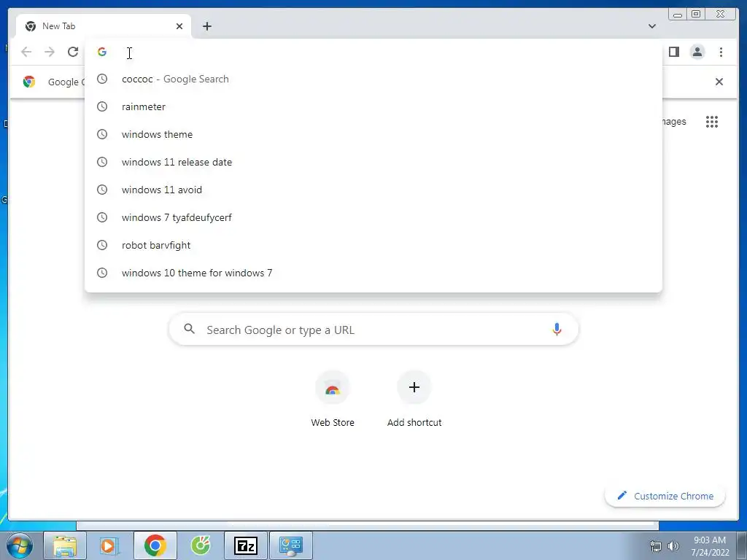Pick the windows theme suggestion
Image resolution: width=747 pixels, height=560 pixels.
point(373,134)
